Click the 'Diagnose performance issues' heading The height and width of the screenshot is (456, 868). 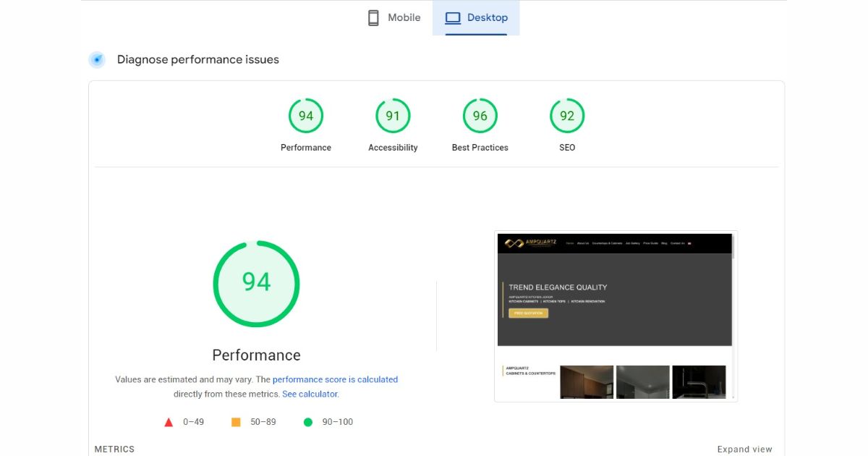coord(198,59)
